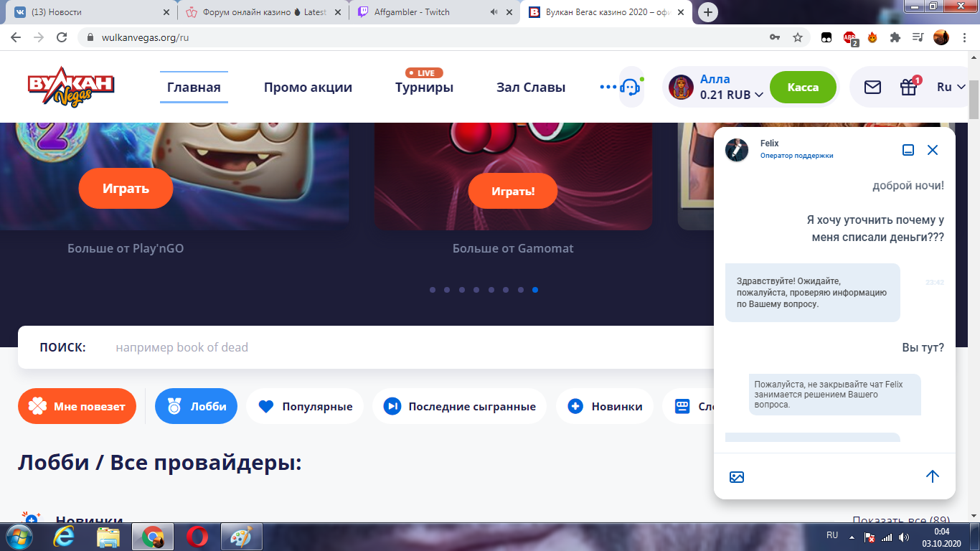Go back to the previous page
980x551 pixels.
point(16,37)
